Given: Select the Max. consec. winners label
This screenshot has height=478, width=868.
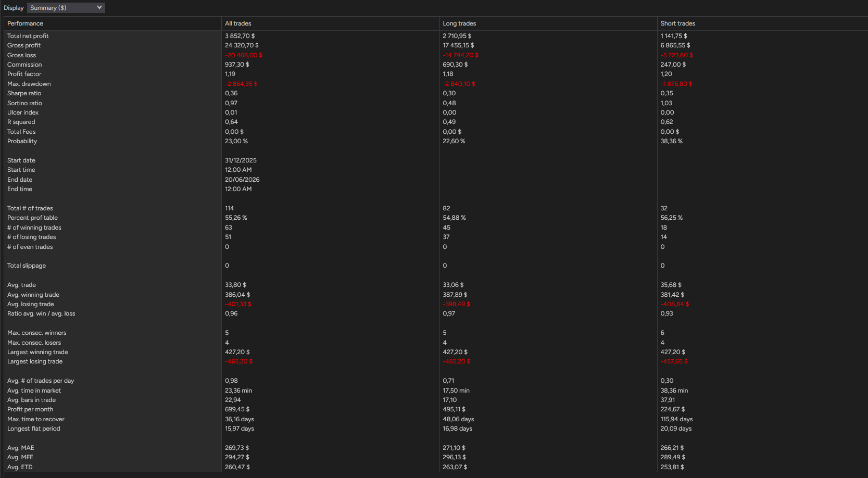Looking at the screenshot, I should click(x=37, y=333).
